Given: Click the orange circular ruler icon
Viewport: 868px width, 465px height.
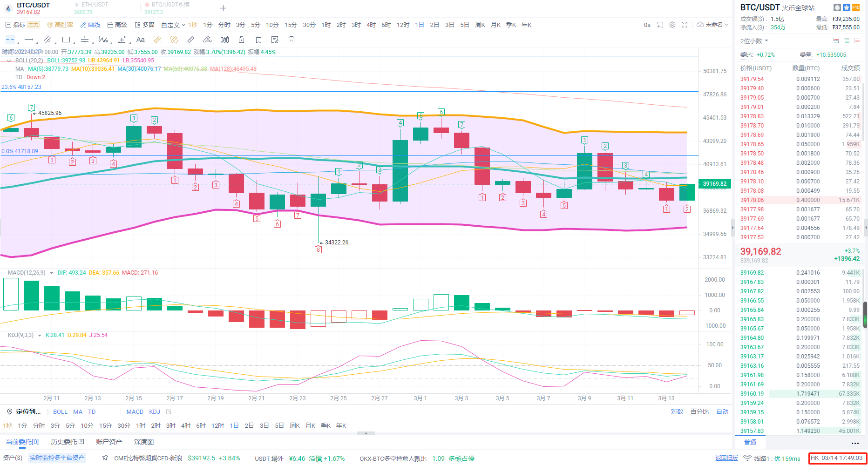Looking at the screenshot, I should (174, 40).
